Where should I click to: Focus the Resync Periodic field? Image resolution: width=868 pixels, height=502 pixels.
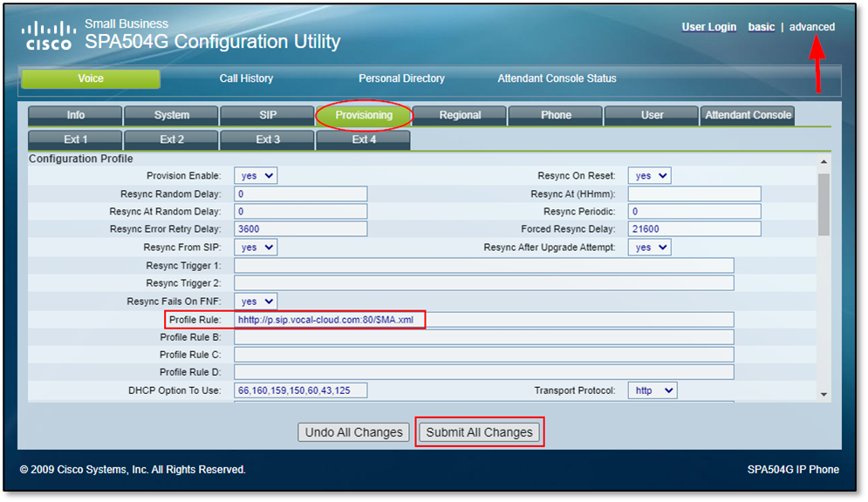(694, 211)
